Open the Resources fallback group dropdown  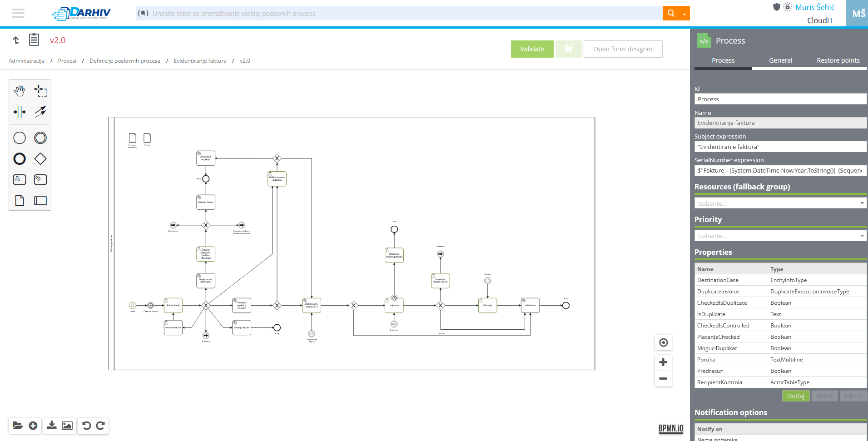(780, 203)
